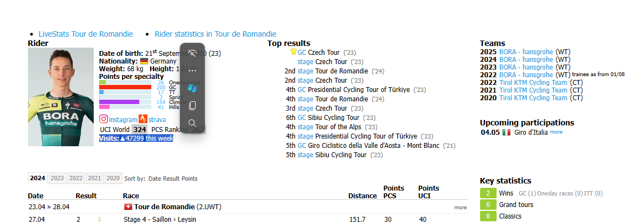Click the Copilot icon in floating toolbar
The height and width of the screenshot is (224, 644).
[x=192, y=88]
